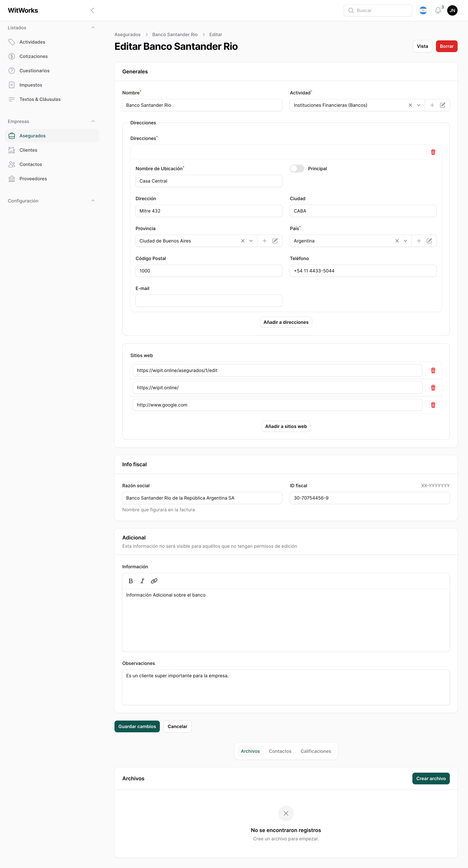
Task: Open JN user avatar menu
Action: [452, 10]
